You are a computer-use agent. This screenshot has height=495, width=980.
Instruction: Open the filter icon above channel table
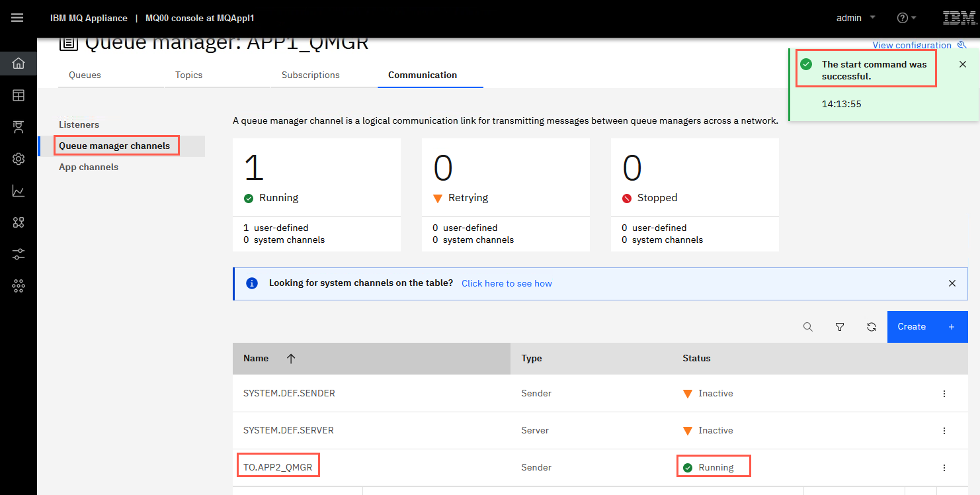click(840, 327)
